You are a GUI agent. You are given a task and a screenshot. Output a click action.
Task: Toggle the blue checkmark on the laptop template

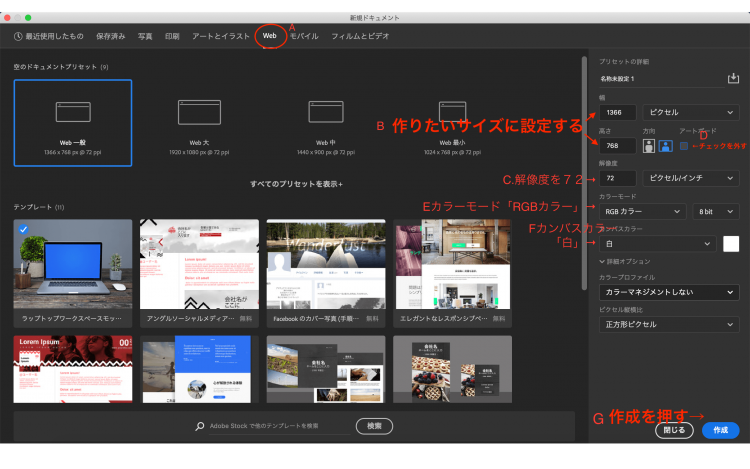[23, 229]
